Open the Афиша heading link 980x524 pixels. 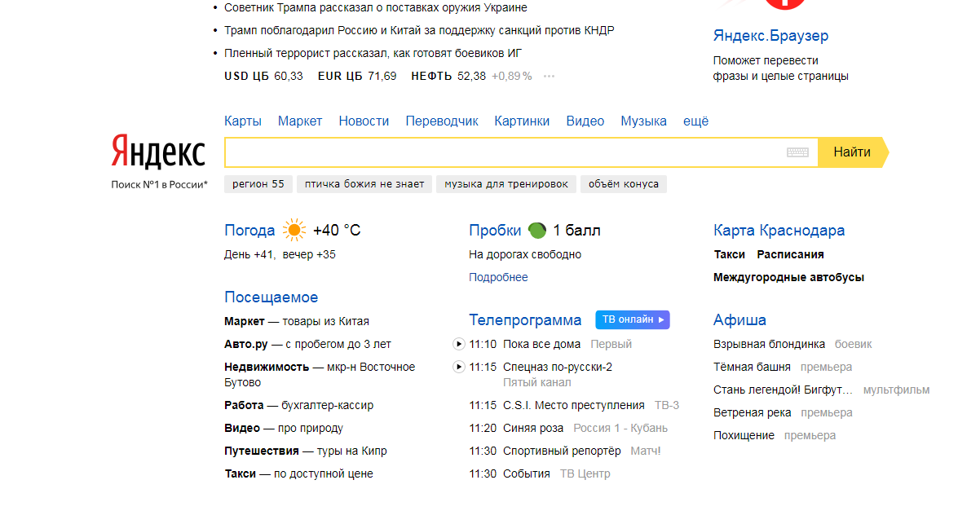[x=739, y=320]
